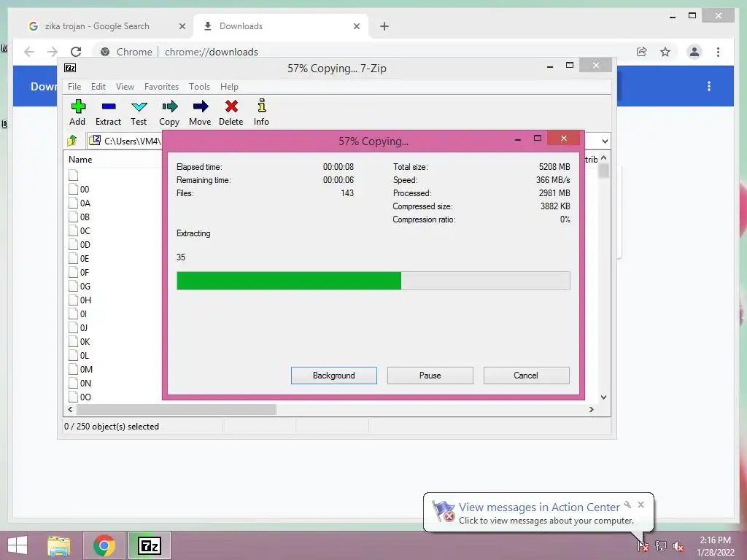Open Action Center balloon options wrench

tap(627, 505)
